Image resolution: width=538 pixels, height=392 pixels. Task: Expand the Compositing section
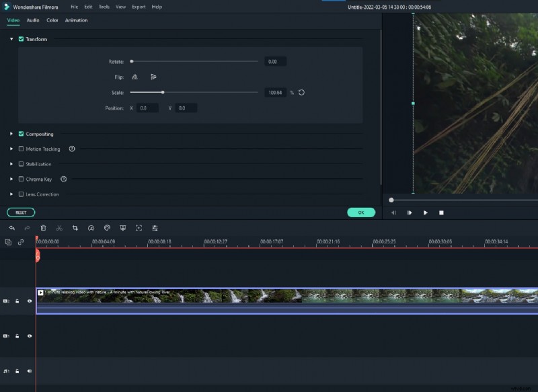(11, 134)
